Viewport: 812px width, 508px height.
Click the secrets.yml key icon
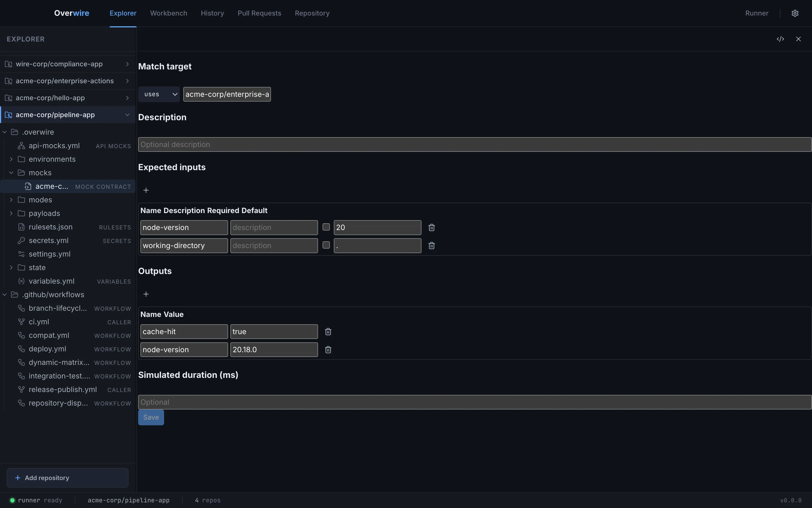tap(21, 240)
